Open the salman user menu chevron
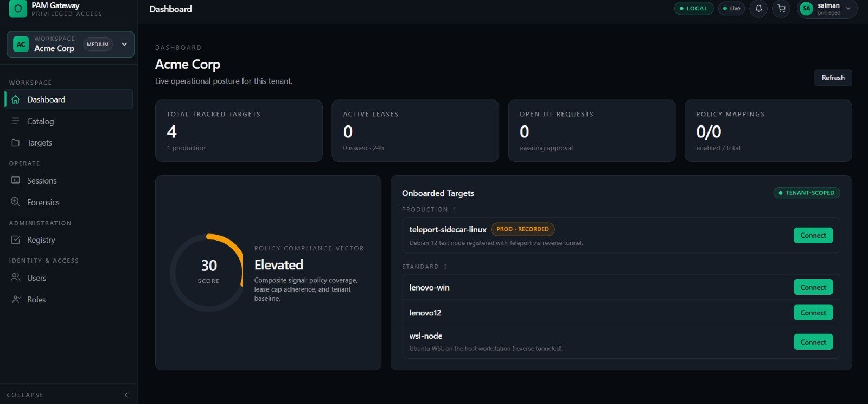Screen dimensions: 868x404 tap(848, 9)
